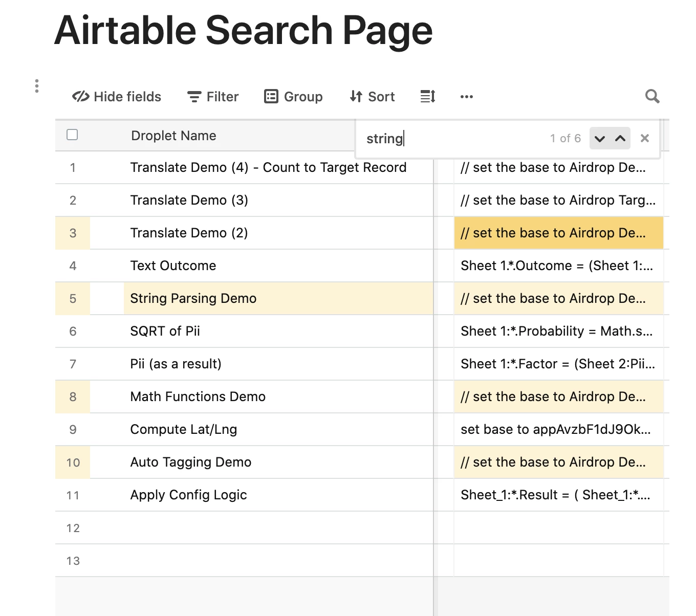Click the Droplet Name column header
Image resolution: width=696 pixels, height=616 pixels.
click(x=173, y=136)
